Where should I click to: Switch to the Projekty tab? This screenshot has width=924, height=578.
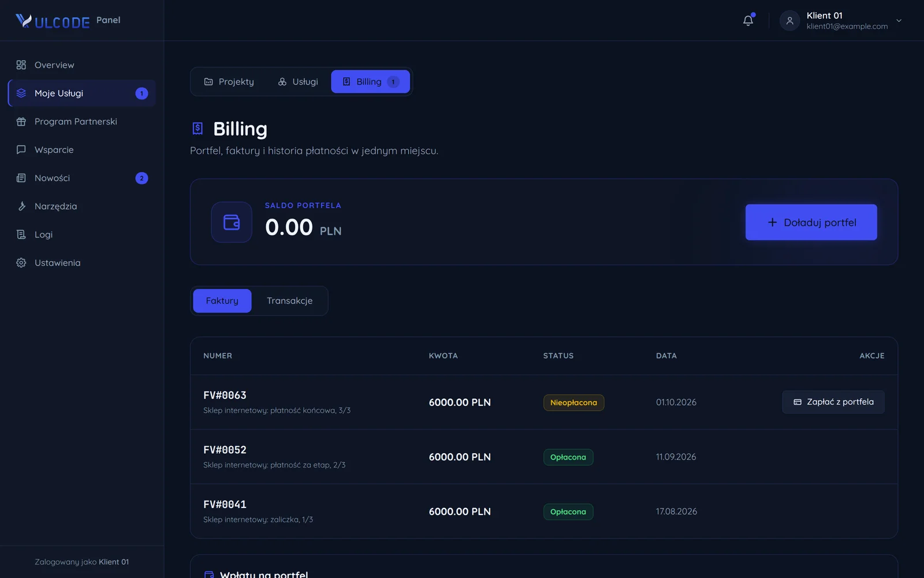point(229,81)
